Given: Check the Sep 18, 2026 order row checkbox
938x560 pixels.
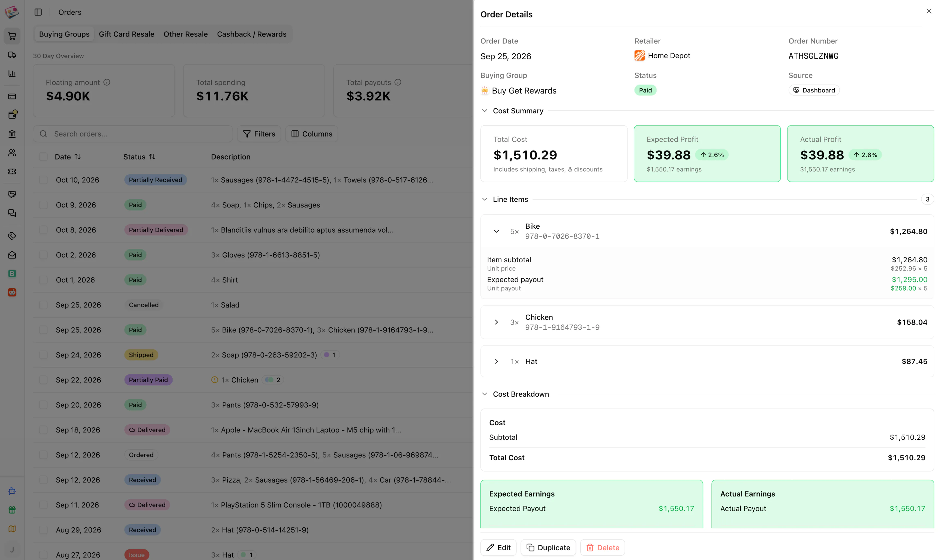Looking at the screenshot, I should click(43, 430).
